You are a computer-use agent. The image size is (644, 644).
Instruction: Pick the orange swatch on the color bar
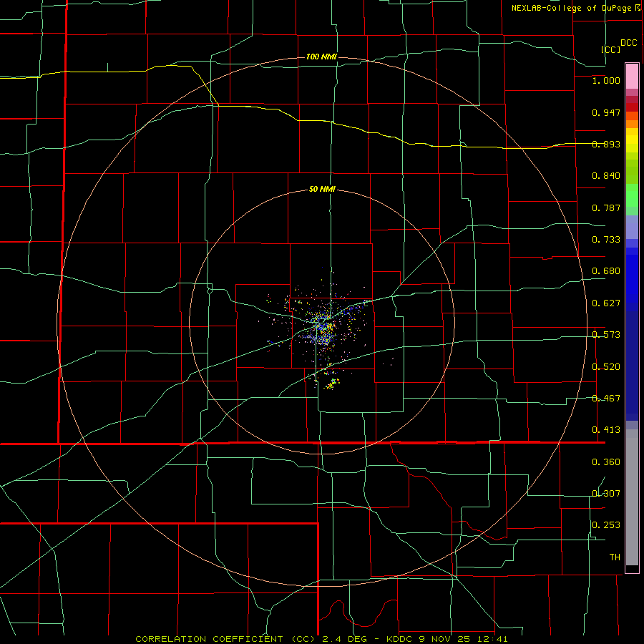click(x=632, y=124)
